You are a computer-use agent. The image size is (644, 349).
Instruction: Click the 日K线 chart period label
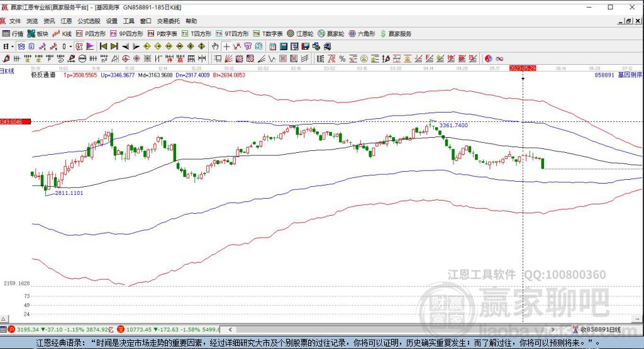coord(7,71)
